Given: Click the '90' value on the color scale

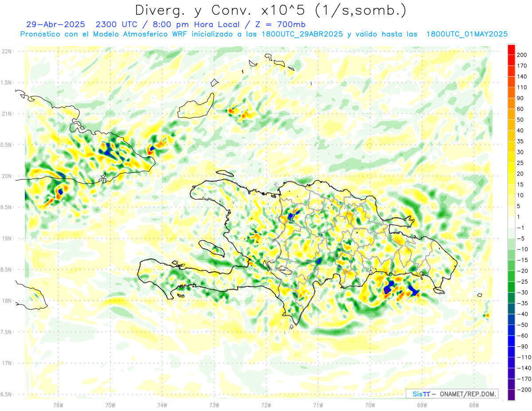Looking at the screenshot, I should click(521, 98).
